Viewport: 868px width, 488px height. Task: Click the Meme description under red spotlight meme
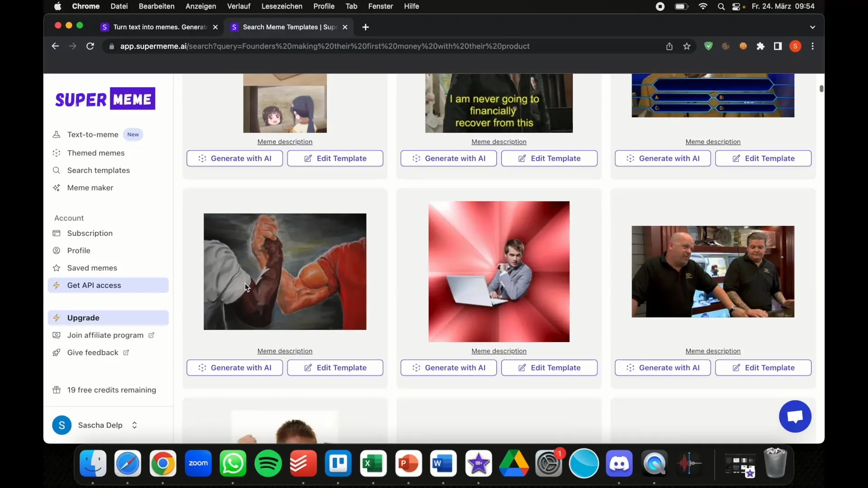pyautogui.click(x=499, y=351)
